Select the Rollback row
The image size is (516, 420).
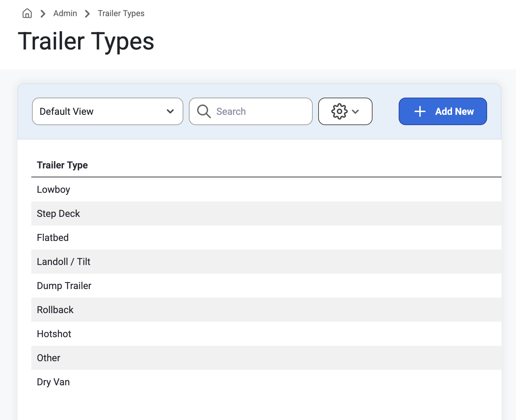266,310
